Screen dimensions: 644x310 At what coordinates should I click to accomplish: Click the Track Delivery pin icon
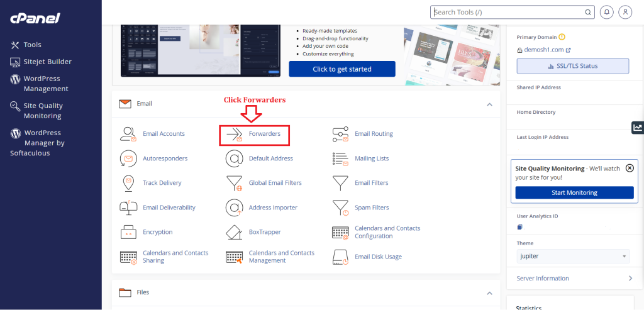click(x=128, y=183)
